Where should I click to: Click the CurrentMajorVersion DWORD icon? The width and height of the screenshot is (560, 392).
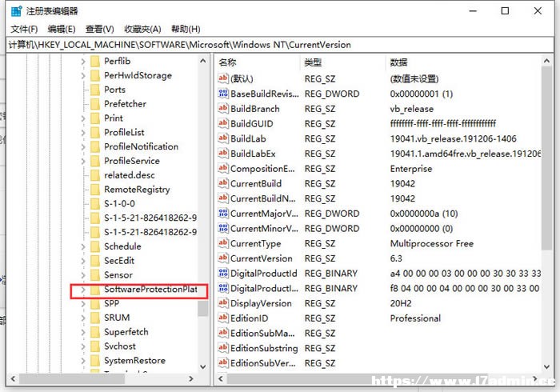tap(223, 214)
